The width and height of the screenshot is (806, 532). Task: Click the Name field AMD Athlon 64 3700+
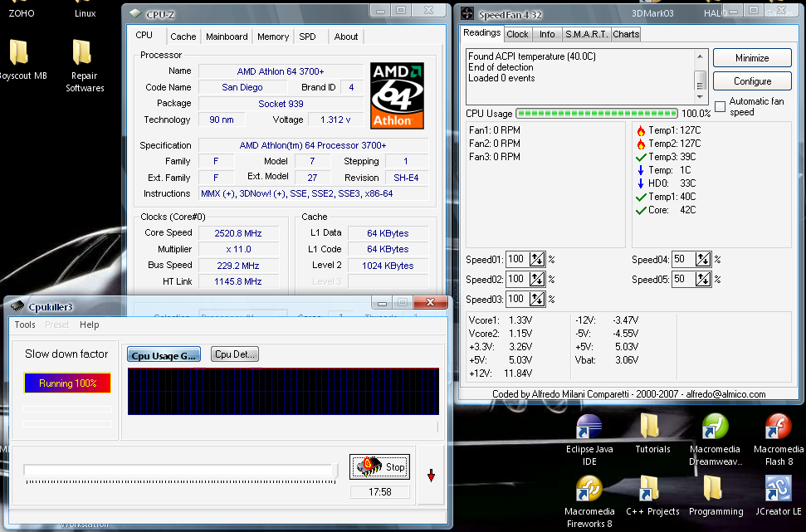pos(281,71)
